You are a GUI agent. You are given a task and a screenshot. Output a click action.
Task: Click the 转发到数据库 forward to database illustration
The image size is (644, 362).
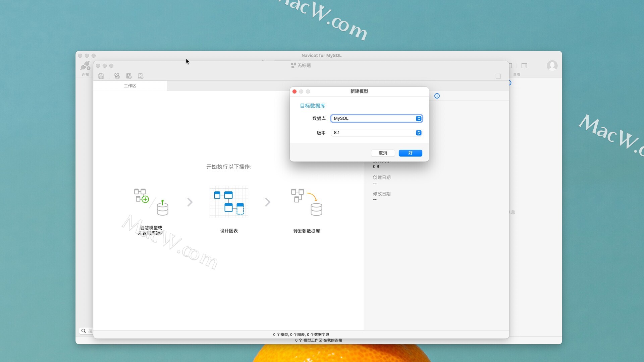(x=307, y=202)
